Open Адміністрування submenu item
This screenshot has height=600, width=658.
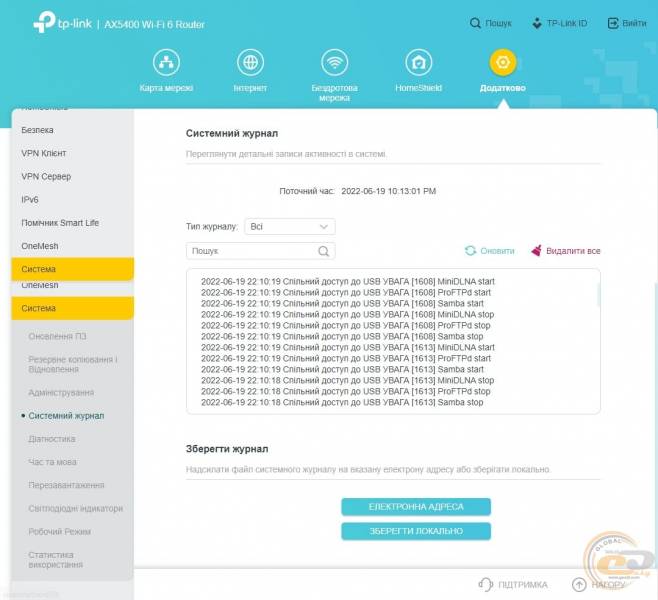click(61, 393)
